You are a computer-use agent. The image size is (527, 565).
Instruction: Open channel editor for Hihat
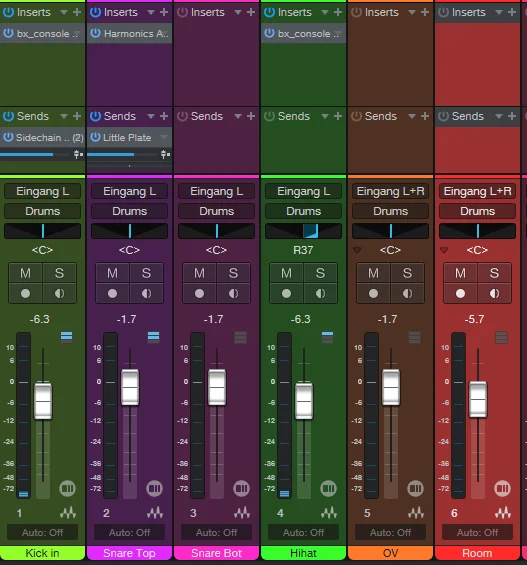click(329, 489)
